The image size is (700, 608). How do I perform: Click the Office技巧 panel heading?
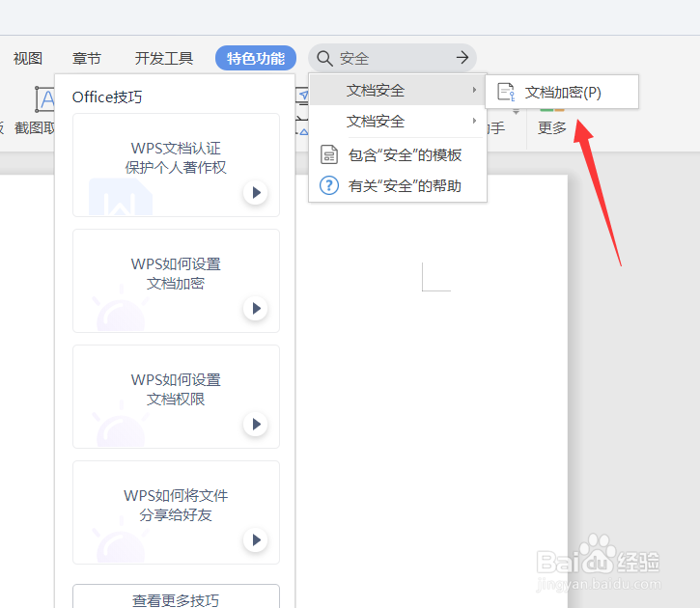pyautogui.click(x=107, y=97)
